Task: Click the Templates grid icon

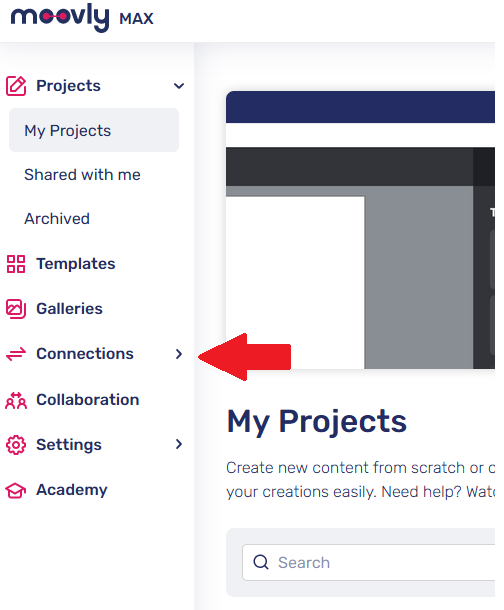Action: click(16, 264)
